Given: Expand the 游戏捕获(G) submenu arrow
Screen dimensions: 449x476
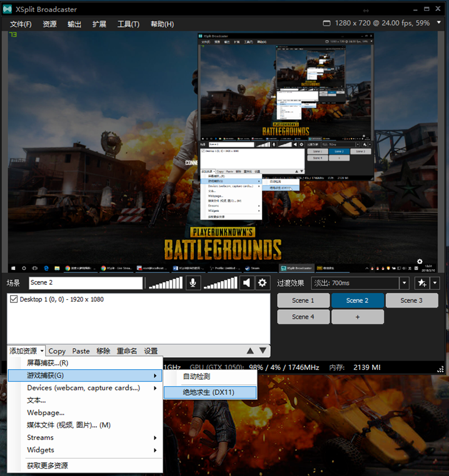Looking at the screenshot, I should pyautogui.click(x=155, y=375).
